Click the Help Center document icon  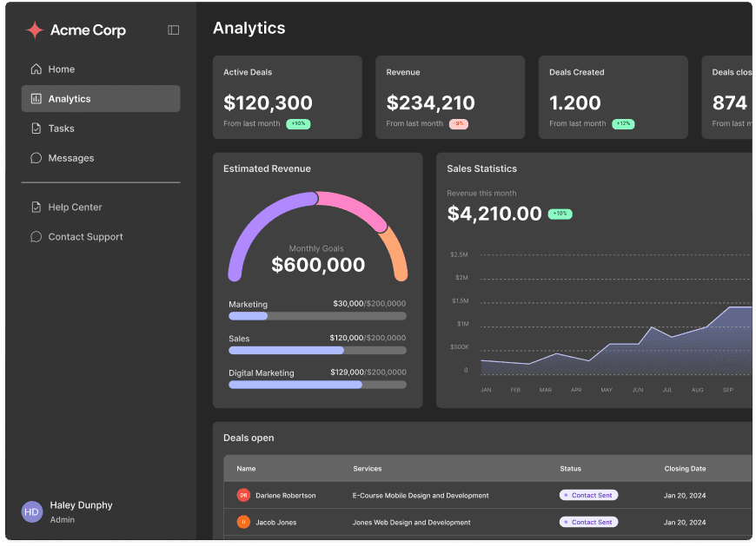36,208
